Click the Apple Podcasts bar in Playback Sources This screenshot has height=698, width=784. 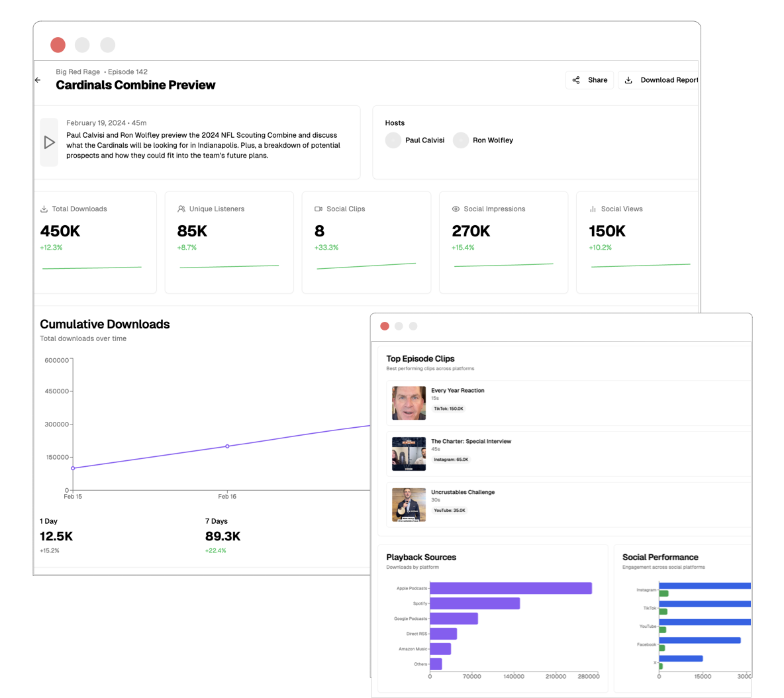point(510,588)
